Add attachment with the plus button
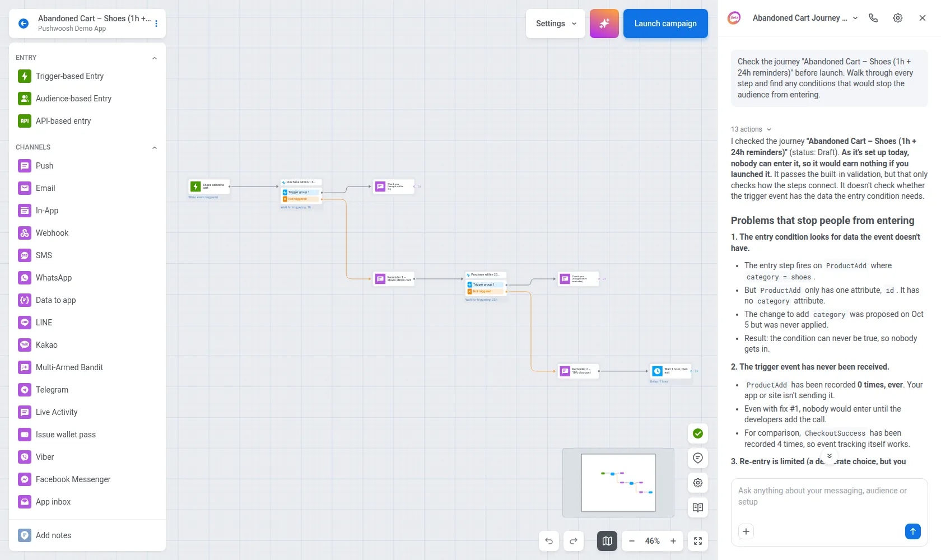The width and height of the screenshot is (941, 560). point(746,531)
